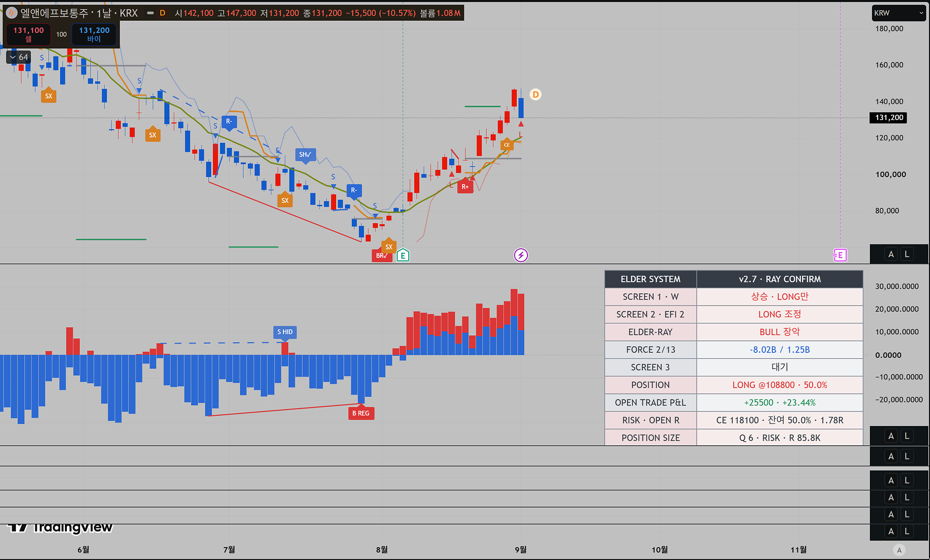This screenshot has height=560, width=930.
Task: Click the purple lightning bolt event icon
Action: click(x=521, y=255)
